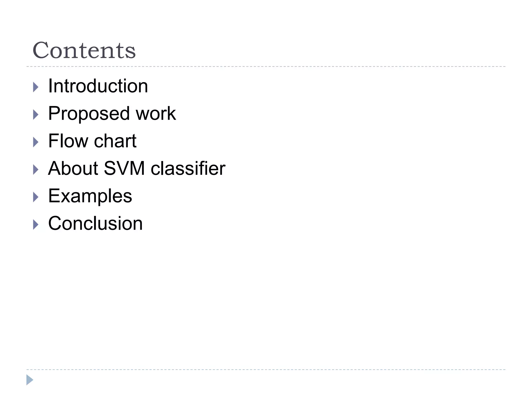This screenshot has width=532, height=399.
Task: Click the arrow bullet beside Conclusion
Action: click(x=36, y=225)
